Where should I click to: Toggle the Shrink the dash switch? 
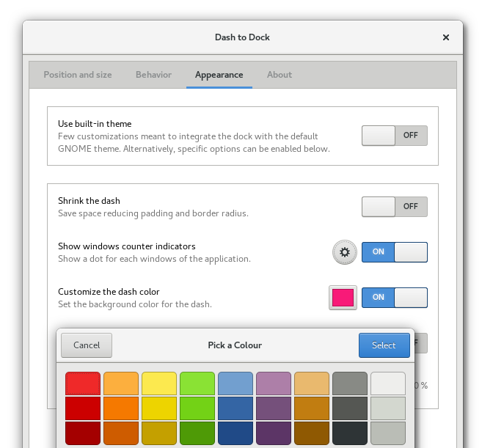tap(395, 207)
